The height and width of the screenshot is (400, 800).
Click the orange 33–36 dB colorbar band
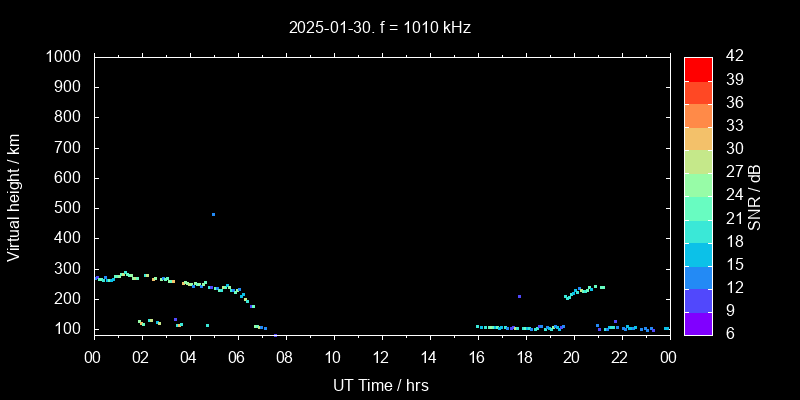697,114
